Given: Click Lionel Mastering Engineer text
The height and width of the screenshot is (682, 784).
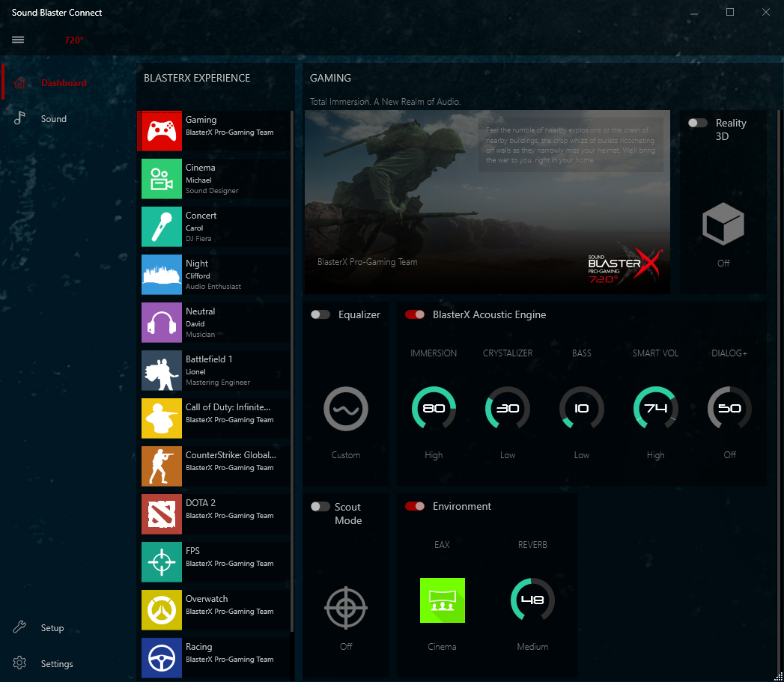Looking at the screenshot, I should tap(218, 377).
